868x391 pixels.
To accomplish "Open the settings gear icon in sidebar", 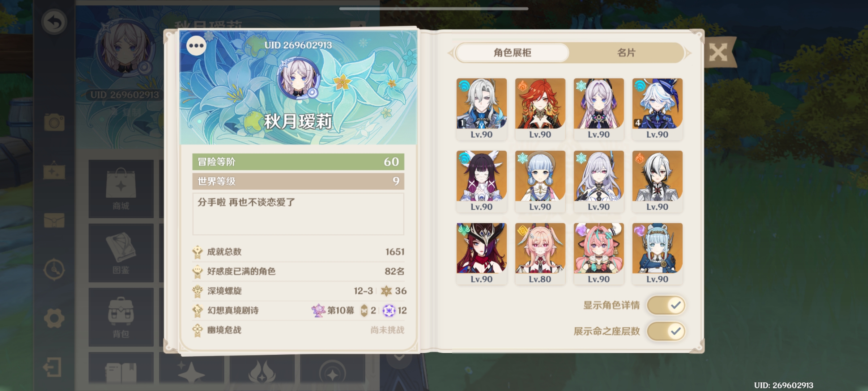I will pos(54,318).
